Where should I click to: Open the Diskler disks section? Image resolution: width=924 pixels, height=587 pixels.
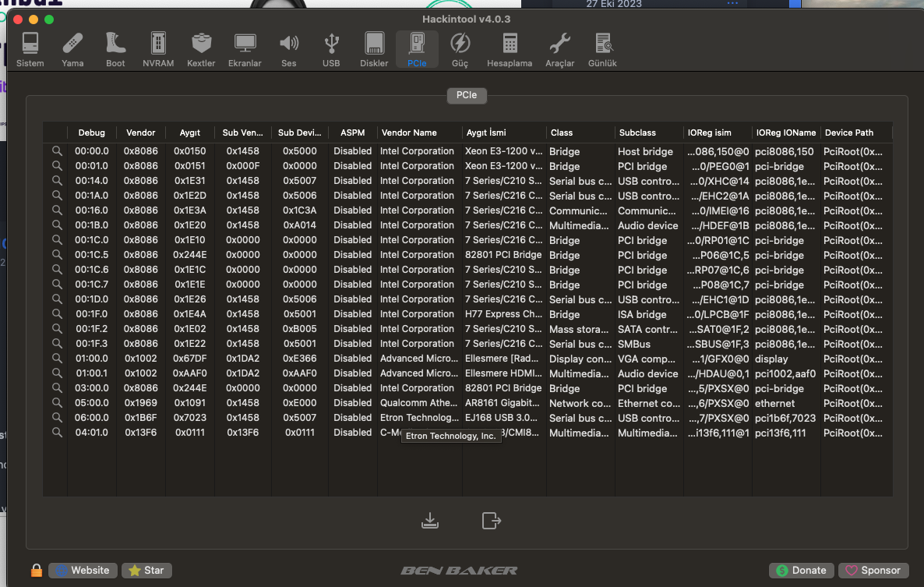pyautogui.click(x=374, y=49)
